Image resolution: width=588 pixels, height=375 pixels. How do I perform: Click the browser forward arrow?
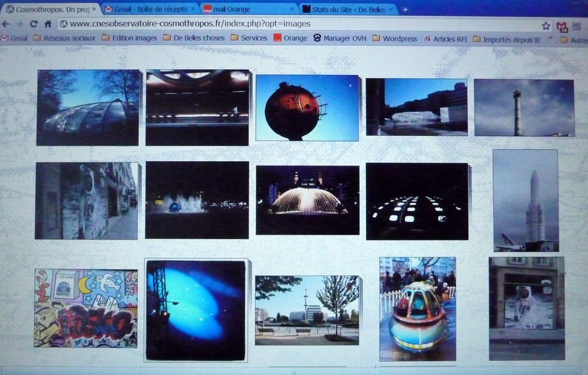tap(19, 24)
